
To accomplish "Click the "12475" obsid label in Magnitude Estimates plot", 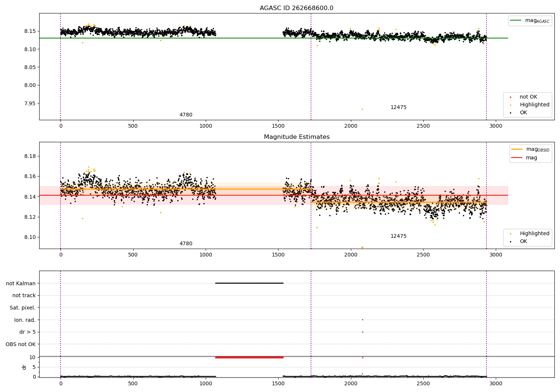I will pyautogui.click(x=398, y=236).
